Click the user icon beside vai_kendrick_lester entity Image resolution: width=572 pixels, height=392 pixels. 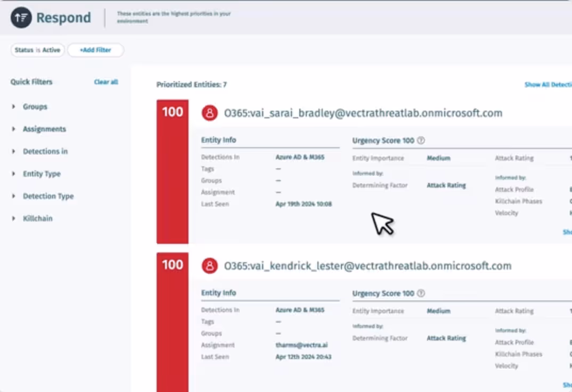210,266
